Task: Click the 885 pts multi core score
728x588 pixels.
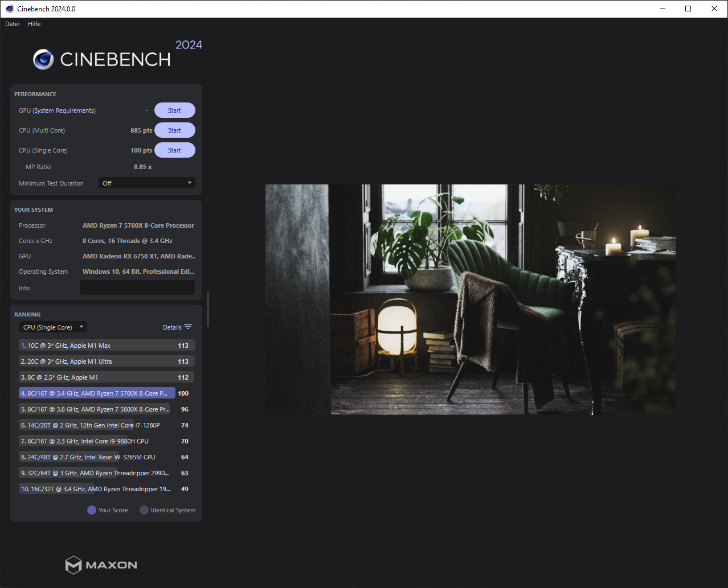Action: [141, 130]
